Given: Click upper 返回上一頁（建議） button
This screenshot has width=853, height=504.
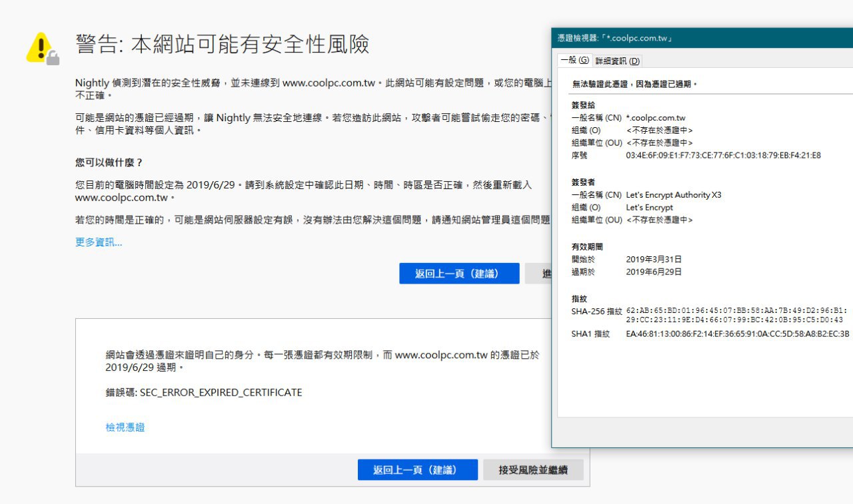Looking at the screenshot, I should [459, 274].
